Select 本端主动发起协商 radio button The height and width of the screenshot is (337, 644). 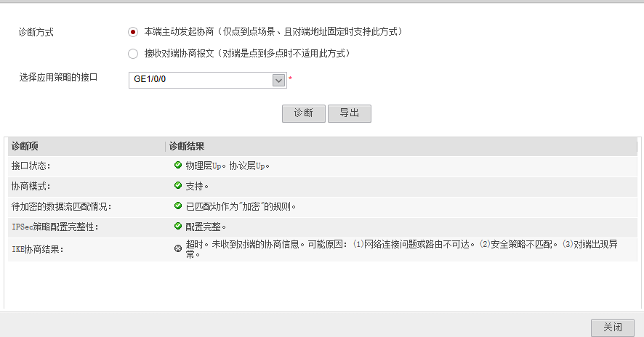132,32
